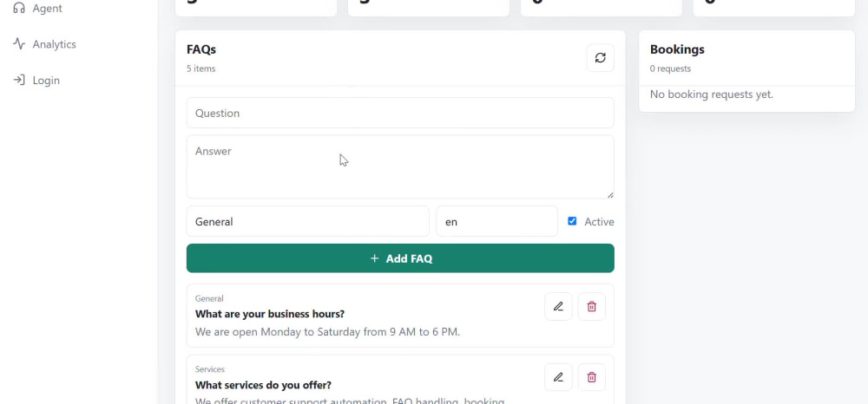The width and height of the screenshot is (868, 404).
Task: Open Analytics via pulse icon
Action: [19, 43]
